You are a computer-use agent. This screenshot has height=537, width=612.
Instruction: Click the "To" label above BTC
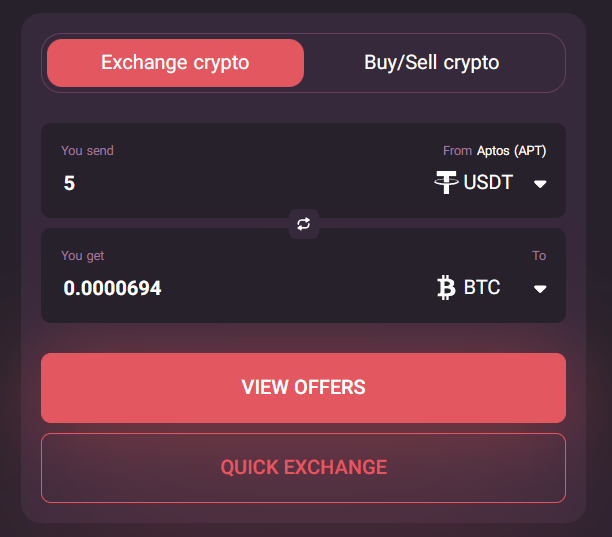[539, 256]
